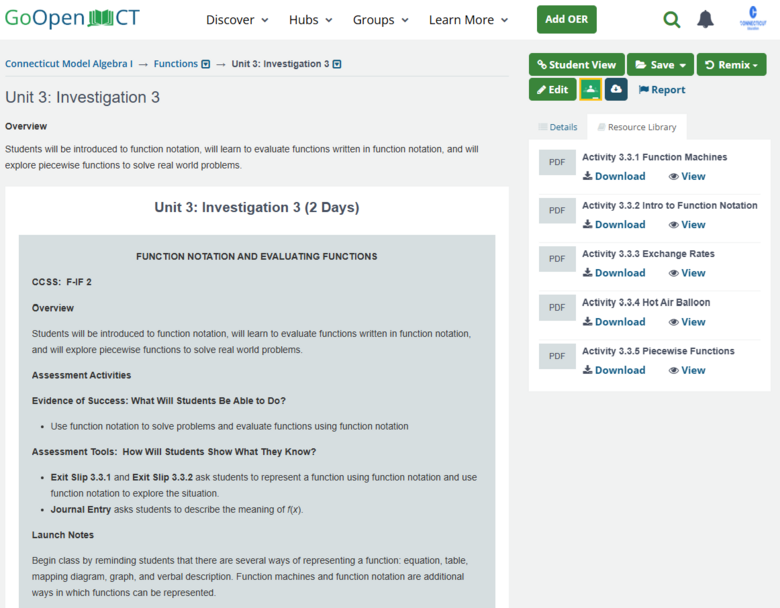Download Activity 3.3.3 Exchange Rates

[614, 273]
